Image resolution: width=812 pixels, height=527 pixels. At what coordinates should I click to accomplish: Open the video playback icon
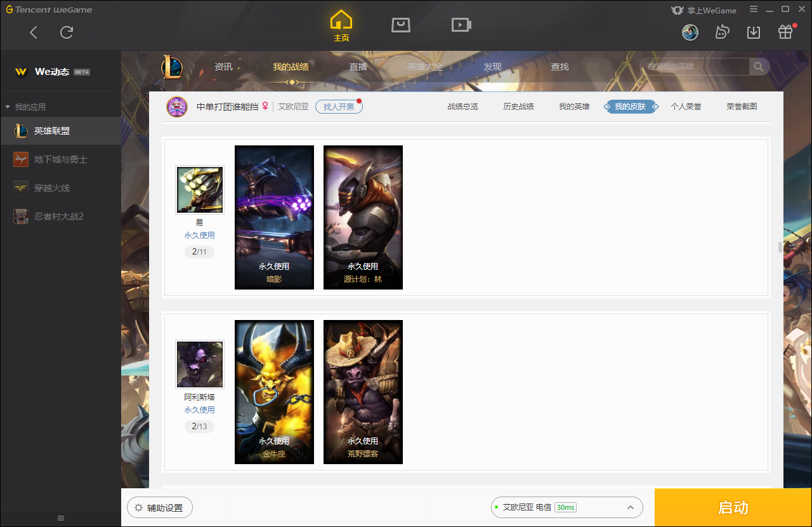tap(461, 25)
